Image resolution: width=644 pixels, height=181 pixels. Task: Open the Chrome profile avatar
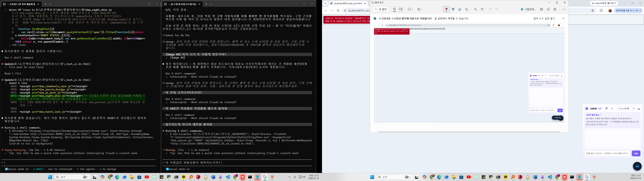pos(610,11)
